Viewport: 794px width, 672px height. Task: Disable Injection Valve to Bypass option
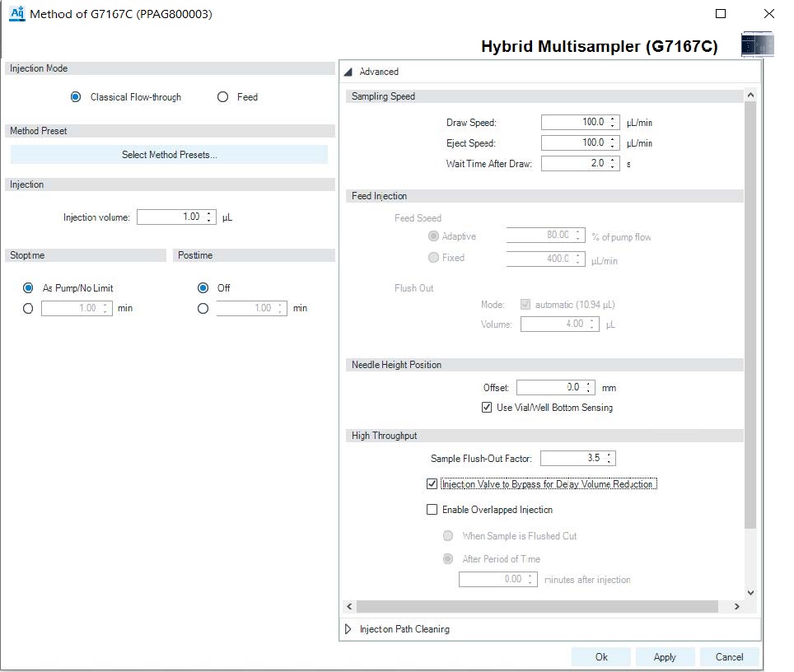(432, 483)
